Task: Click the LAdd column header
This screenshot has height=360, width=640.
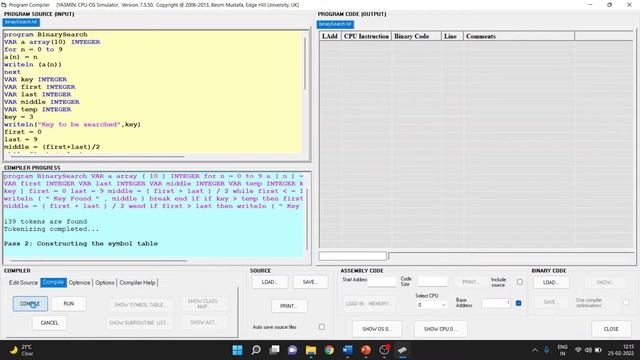Action: [x=330, y=36]
